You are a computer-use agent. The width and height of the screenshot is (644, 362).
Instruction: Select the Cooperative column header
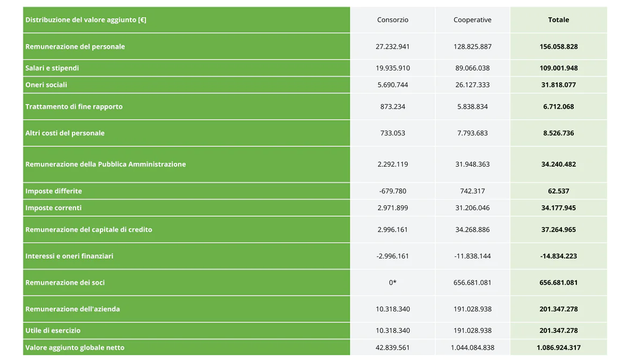472,20
